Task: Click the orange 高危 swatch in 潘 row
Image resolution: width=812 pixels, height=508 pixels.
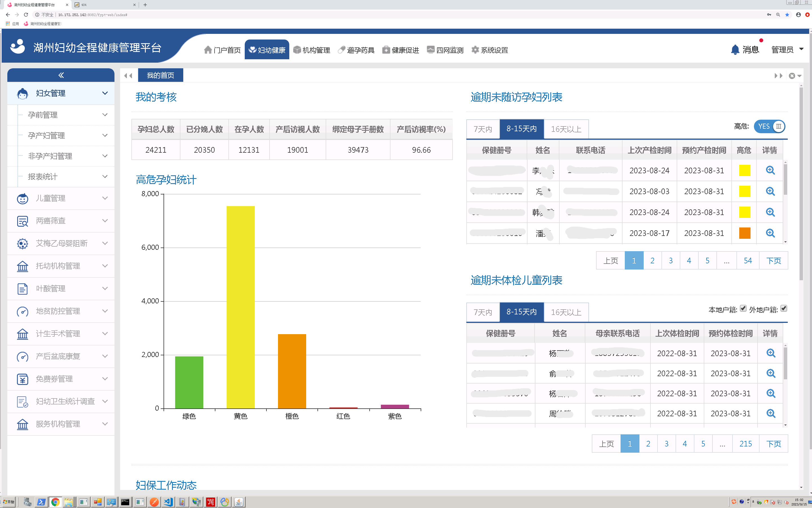Action: pyautogui.click(x=745, y=233)
